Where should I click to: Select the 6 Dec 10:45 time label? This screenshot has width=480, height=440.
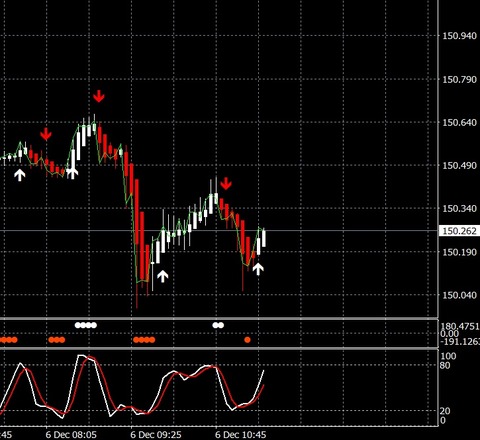pos(241,435)
